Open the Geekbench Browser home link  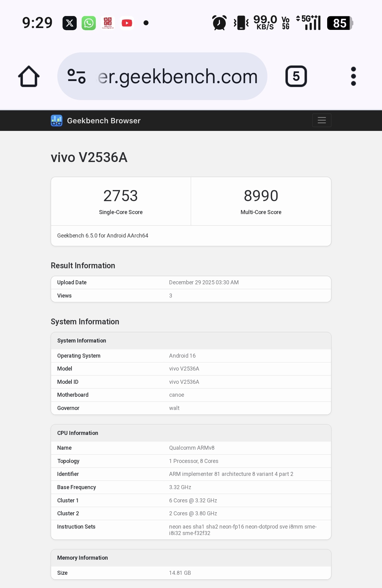pos(104,121)
